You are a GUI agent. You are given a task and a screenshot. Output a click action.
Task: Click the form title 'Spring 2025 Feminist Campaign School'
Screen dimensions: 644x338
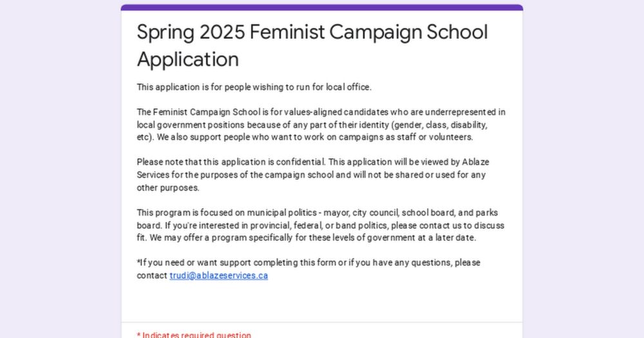312,32
